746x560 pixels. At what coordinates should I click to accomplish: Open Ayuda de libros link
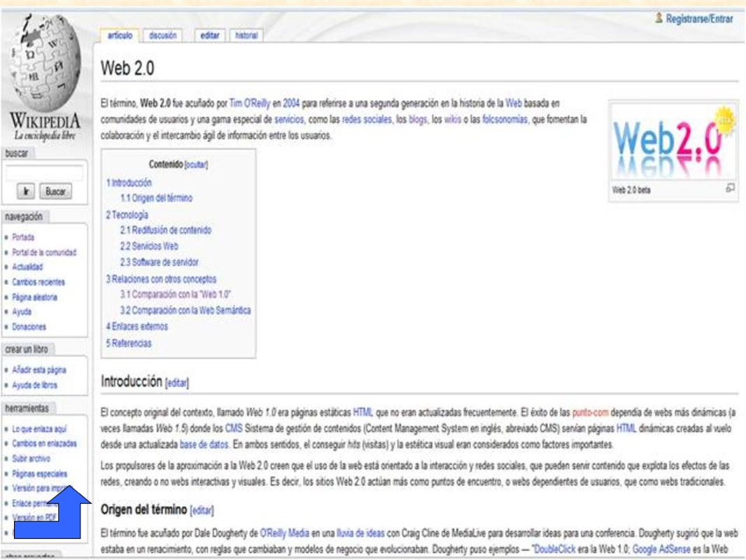click(35, 385)
